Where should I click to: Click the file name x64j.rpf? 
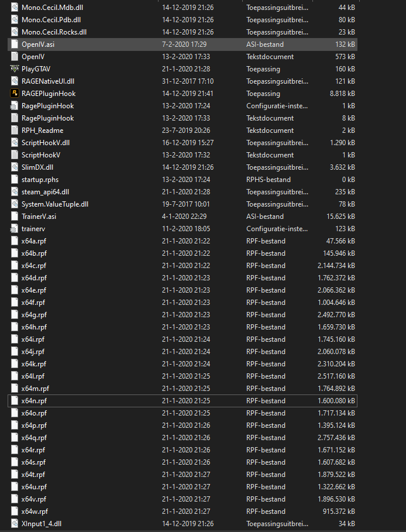[x=33, y=352]
